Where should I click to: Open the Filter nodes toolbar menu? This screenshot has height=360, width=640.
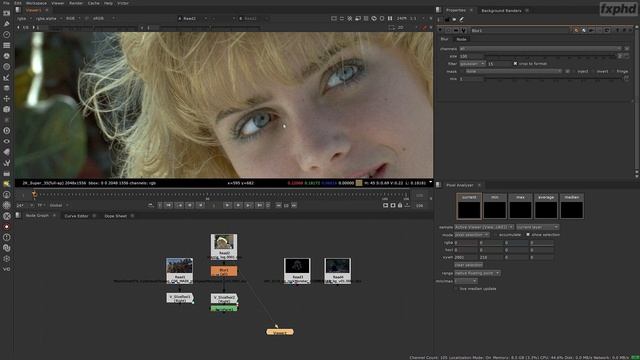[x=7, y=67]
